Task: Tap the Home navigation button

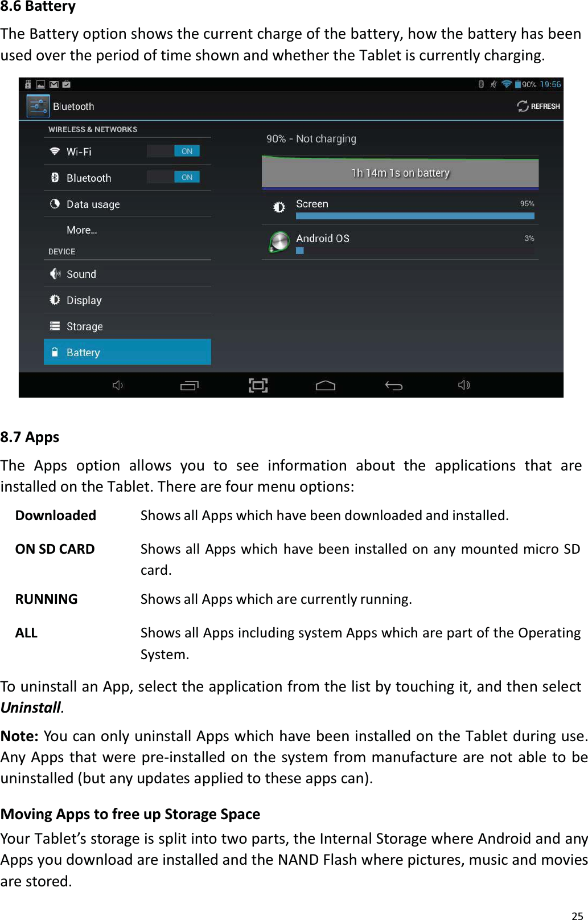Action: coord(326,386)
